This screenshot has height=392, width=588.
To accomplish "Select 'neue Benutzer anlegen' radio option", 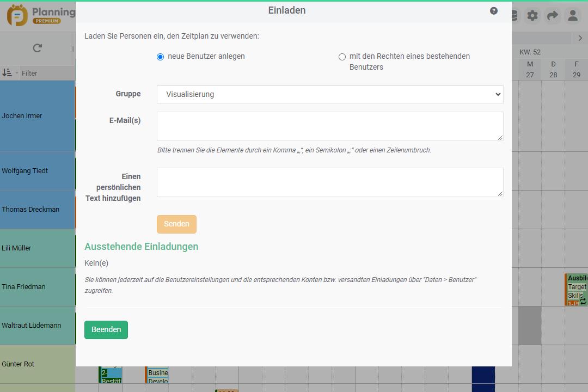I will coord(160,57).
